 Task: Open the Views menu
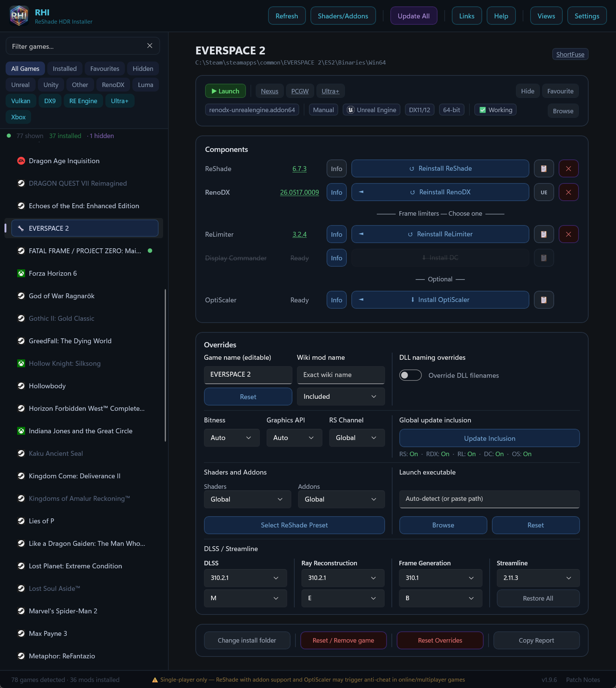coord(546,16)
